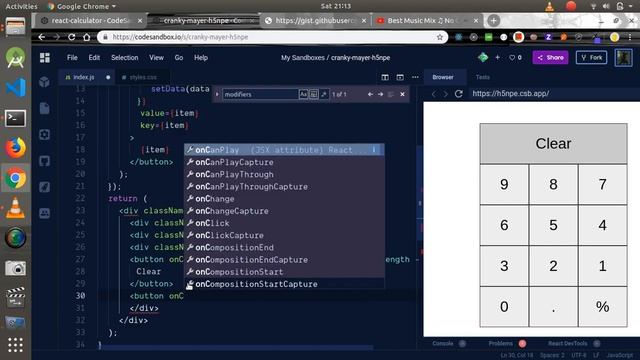
Task: Go forward in the preview browser pane
Action: tap(445, 94)
